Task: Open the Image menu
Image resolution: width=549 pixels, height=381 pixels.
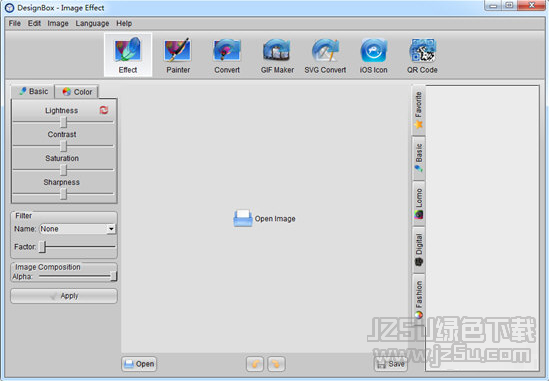Action: click(x=58, y=23)
